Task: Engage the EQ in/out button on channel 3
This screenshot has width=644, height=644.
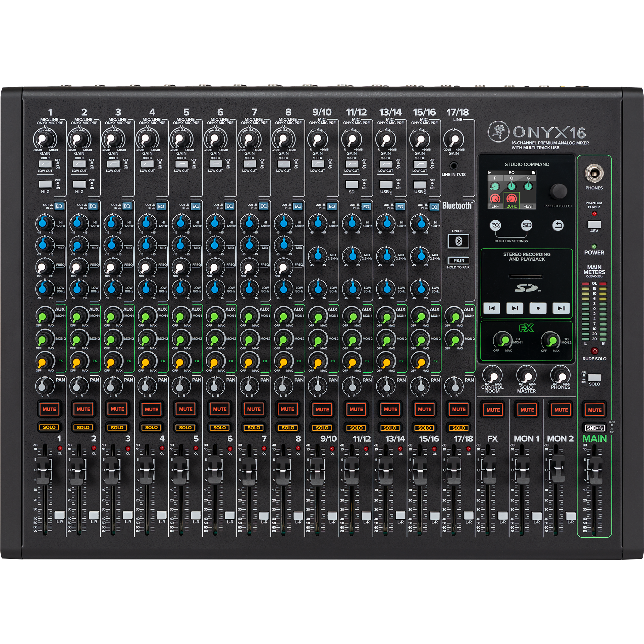Action: pos(126,206)
